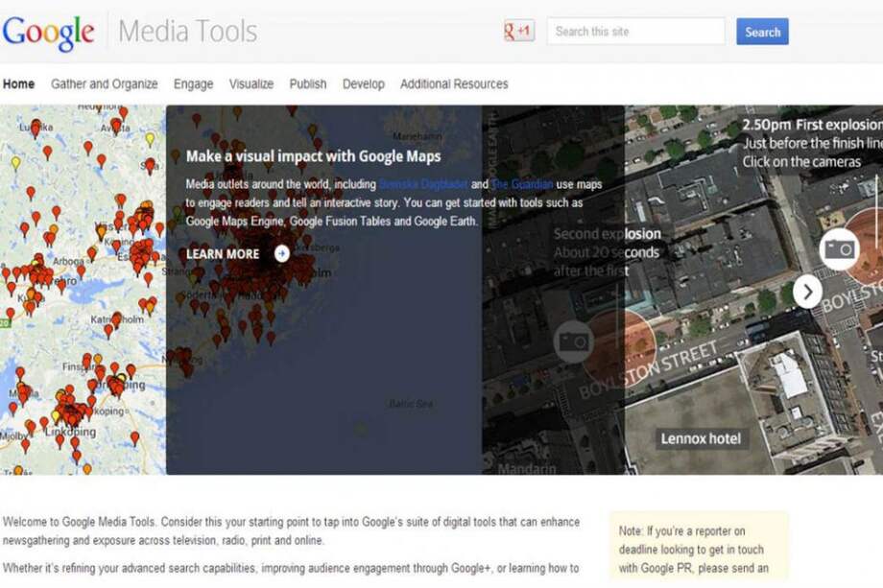
Task: Select the Visualize menu item
Action: click(x=251, y=83)
